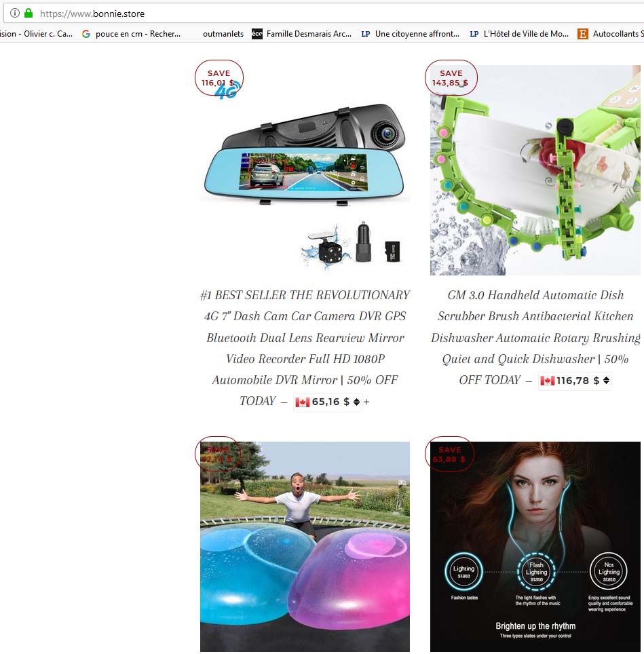Click the plus sign after 65,16 $ price

coord(366,402)
